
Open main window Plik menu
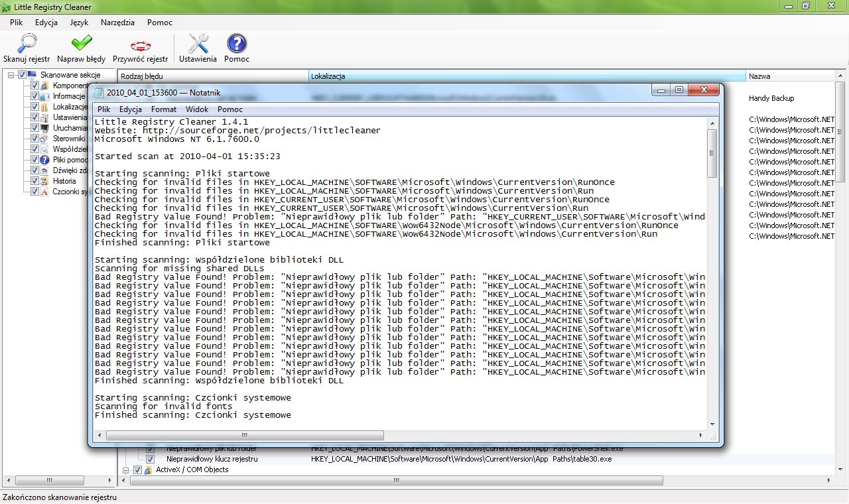[17, 22]
